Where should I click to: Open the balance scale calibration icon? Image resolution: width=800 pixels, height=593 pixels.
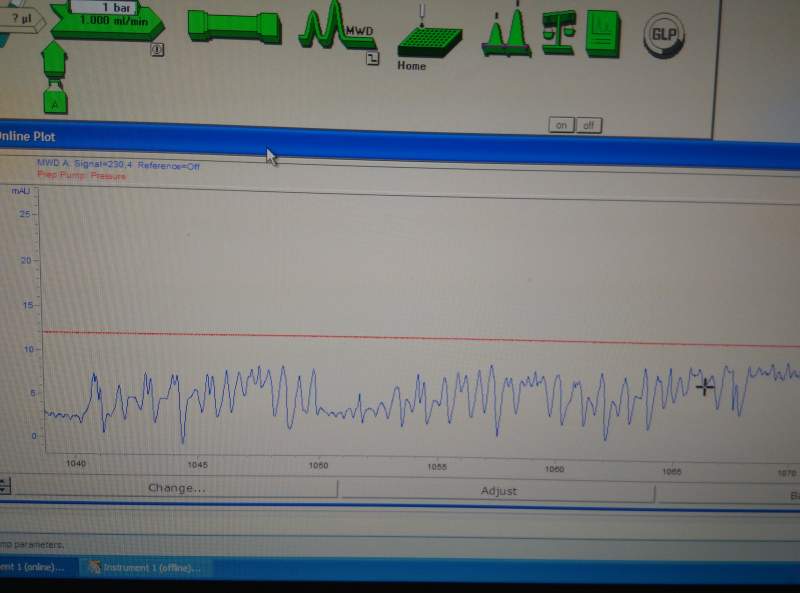(x=559, y=33)
